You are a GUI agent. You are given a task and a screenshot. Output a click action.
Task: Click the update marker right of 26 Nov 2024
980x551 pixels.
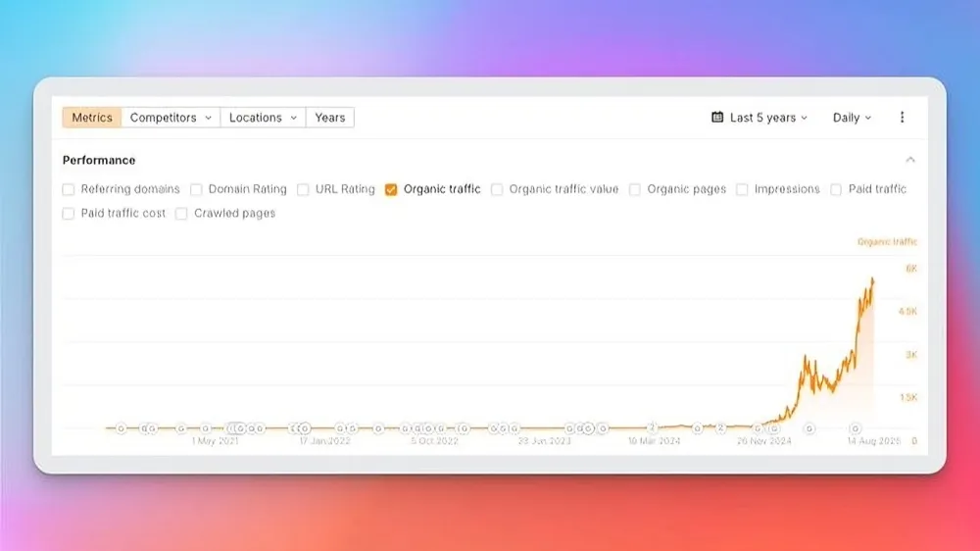click(x=809, y=428)
